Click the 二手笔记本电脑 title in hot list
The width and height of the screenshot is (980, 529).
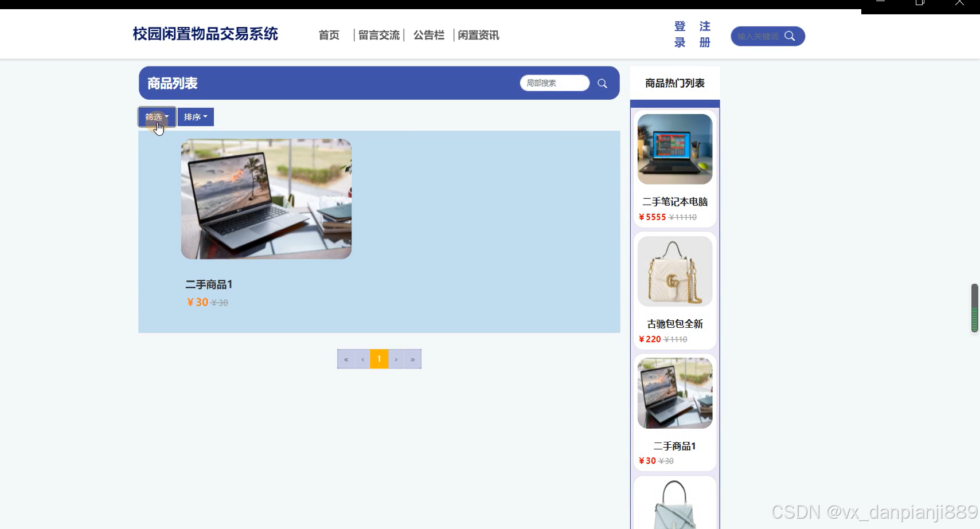point(675,202)
